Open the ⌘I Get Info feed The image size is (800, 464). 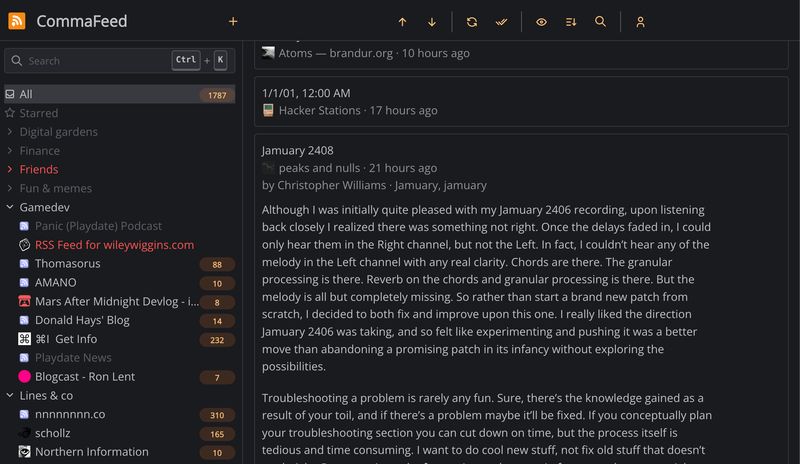pos(66,339)
